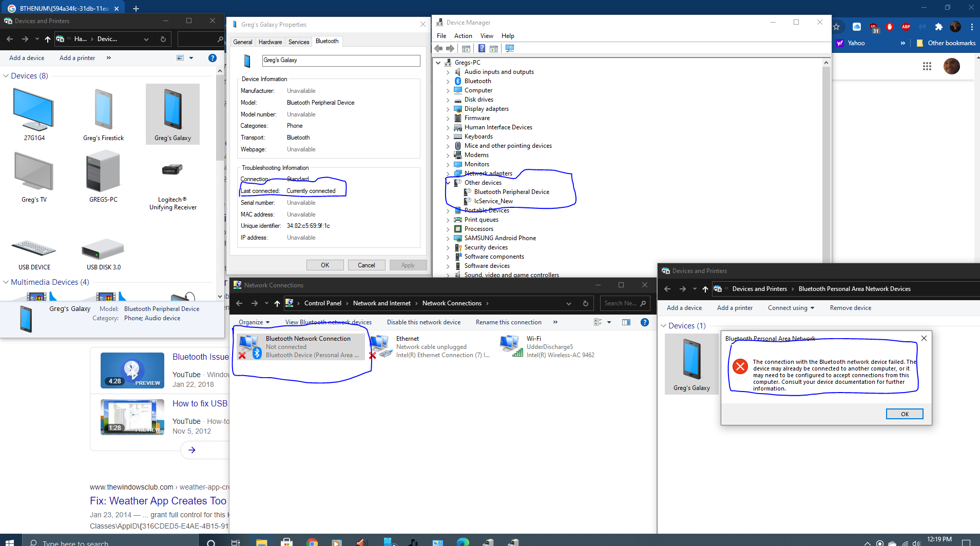Open help in Network Connections window

tap(644, 322)
